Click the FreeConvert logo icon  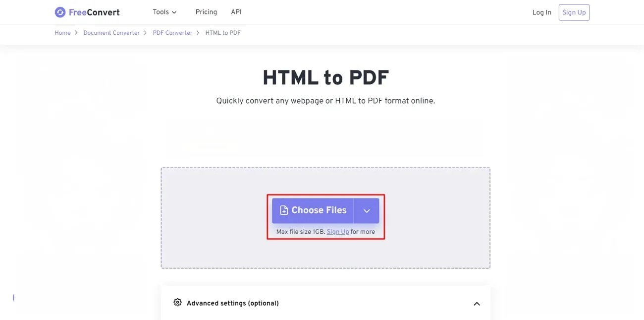click(60, 12)
